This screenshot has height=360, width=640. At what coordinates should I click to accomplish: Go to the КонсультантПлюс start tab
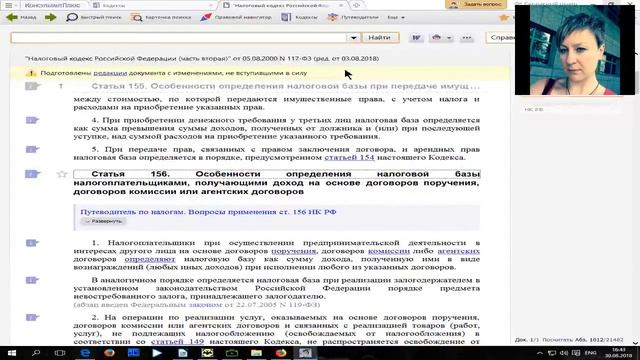pos(52,5)
